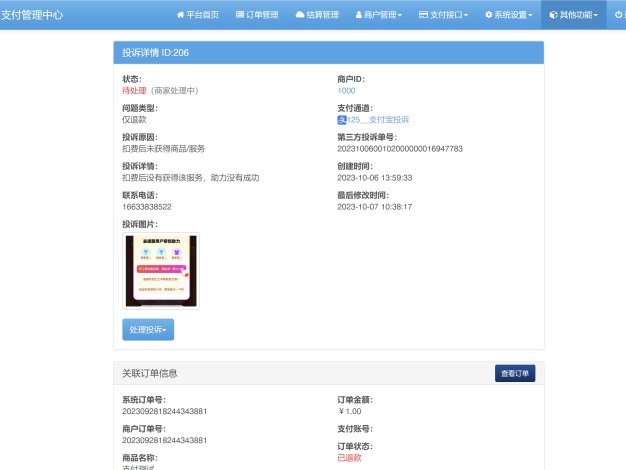Click third-party complaint number 2023100600102000000016947783
This screenshot has height=470, width=626.
tap(400, 149)
